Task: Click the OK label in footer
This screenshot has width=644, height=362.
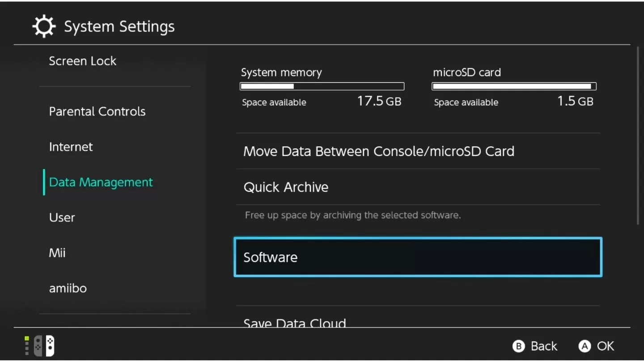Action: tap(606, 346)
